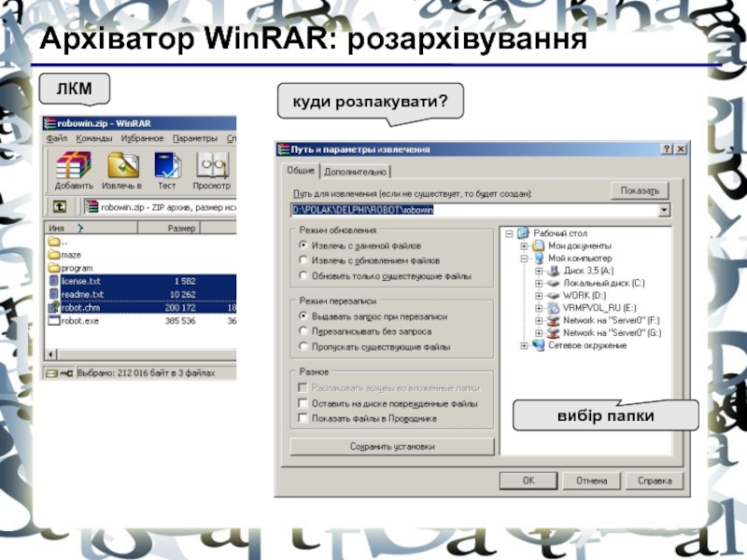Screen dimensions: 747x560
Task: Expand the VRMPVOL_RU (E:) tree node
Action: click(539, 308)
